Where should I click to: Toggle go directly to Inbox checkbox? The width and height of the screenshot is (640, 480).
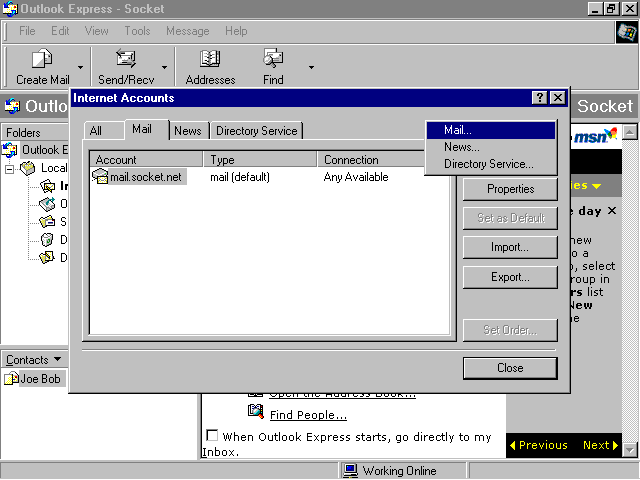(x=212, y=435)
